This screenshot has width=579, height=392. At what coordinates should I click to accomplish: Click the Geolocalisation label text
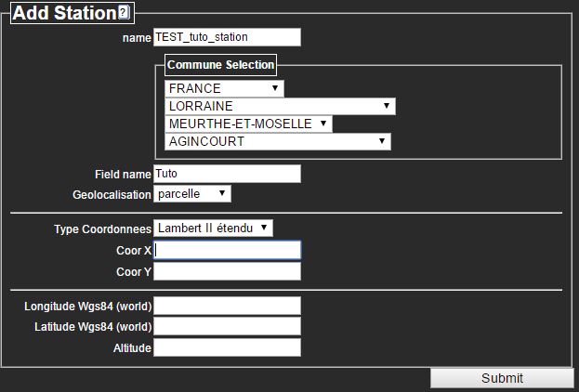click(112, 194)
